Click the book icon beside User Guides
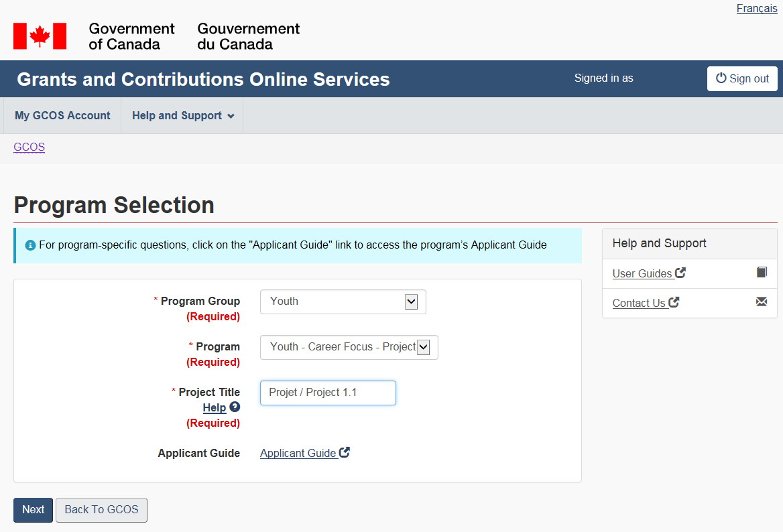The image size is (783, 532). (762, 273)
